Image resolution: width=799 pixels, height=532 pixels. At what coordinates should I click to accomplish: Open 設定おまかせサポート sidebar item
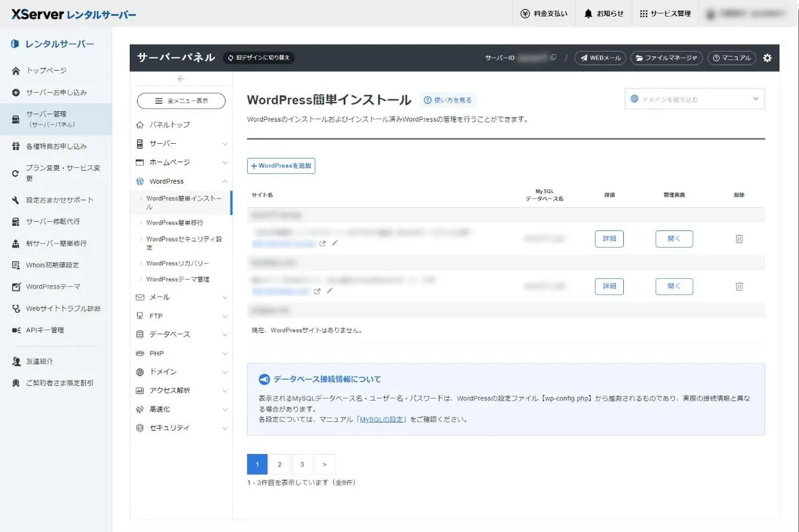point(56,200)
